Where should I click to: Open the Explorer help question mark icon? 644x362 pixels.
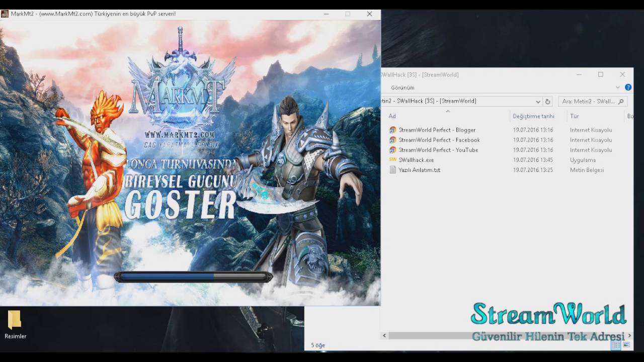pyautogui.click(x=628, y=87)
